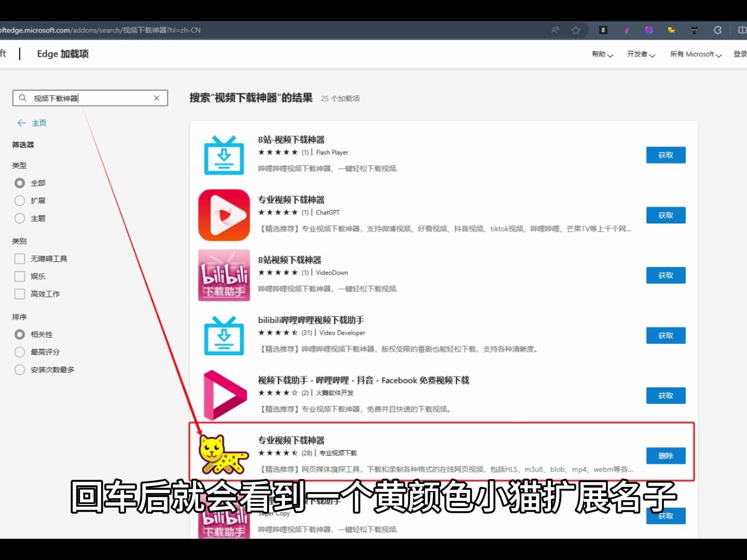Open B站视频下载神器 title by VideoDown
Viewport: 747px width, 560px height.
coord(289,260)
